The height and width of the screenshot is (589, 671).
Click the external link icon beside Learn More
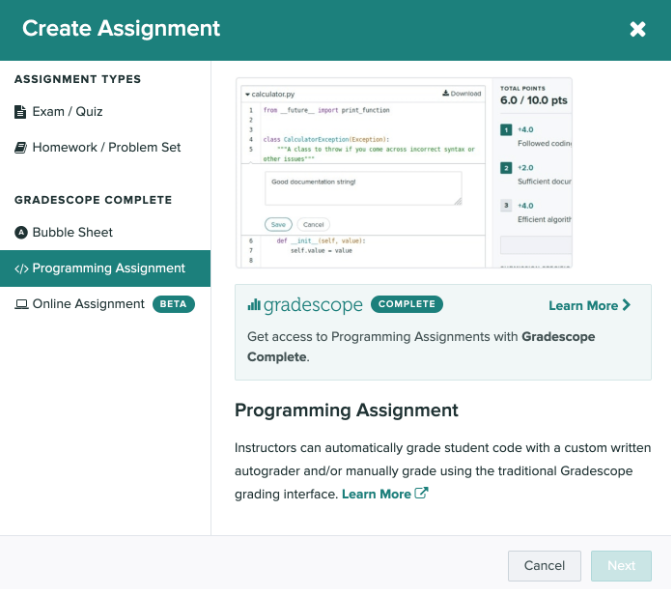point(421,493)
